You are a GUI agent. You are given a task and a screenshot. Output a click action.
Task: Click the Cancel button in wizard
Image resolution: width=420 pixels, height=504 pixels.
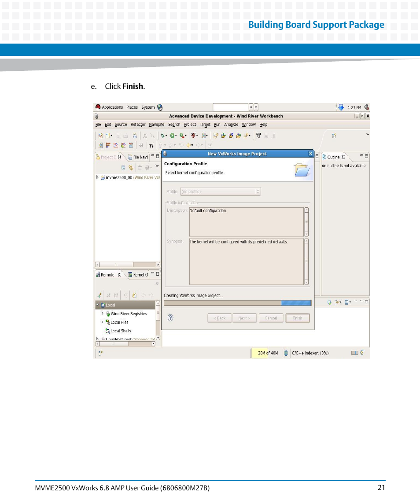(x=271, y=318)
